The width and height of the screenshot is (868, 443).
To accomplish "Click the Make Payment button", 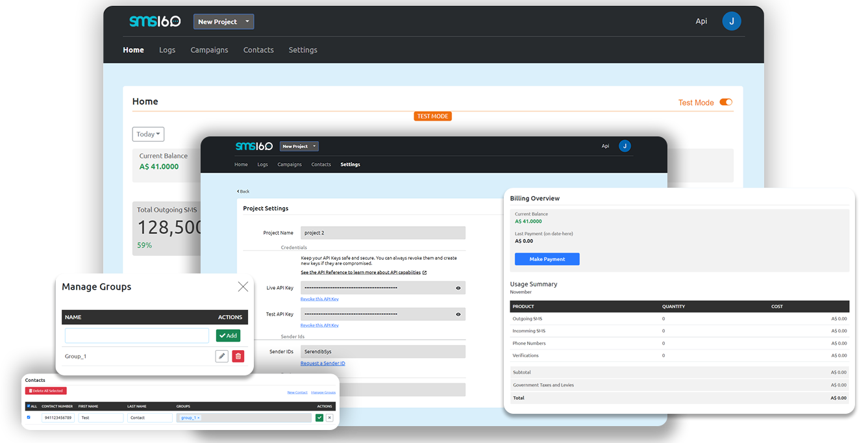I will (x=547, y=259).
